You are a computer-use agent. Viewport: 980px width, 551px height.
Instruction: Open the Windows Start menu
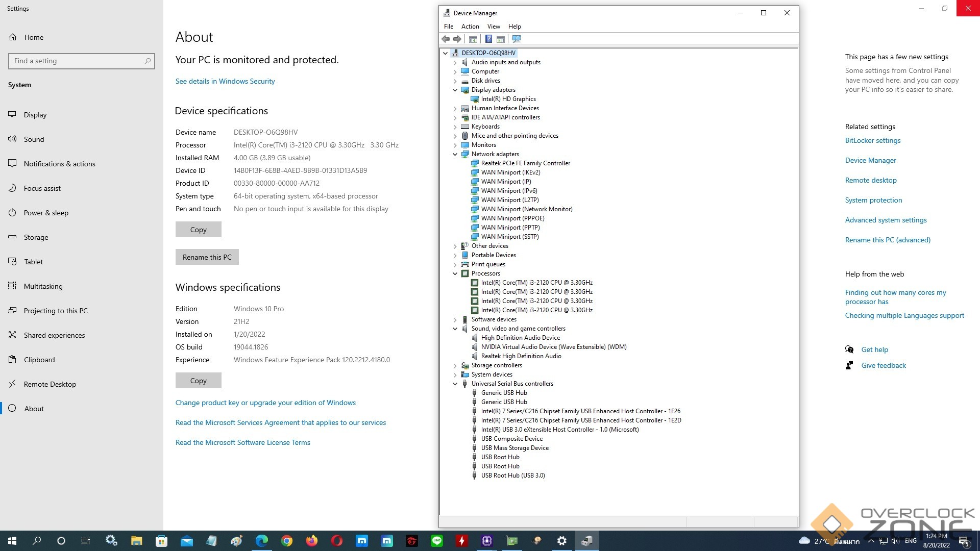pos(12,541)
